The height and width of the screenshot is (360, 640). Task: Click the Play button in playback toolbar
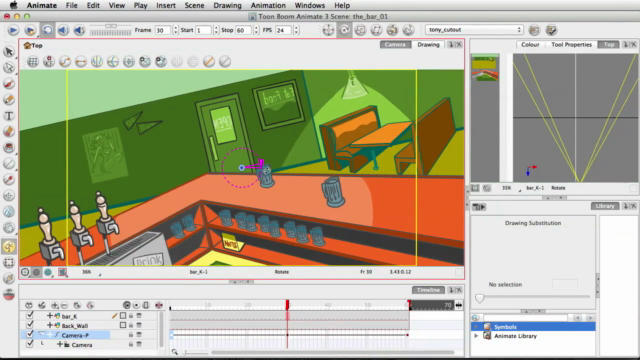click(13, 30)
